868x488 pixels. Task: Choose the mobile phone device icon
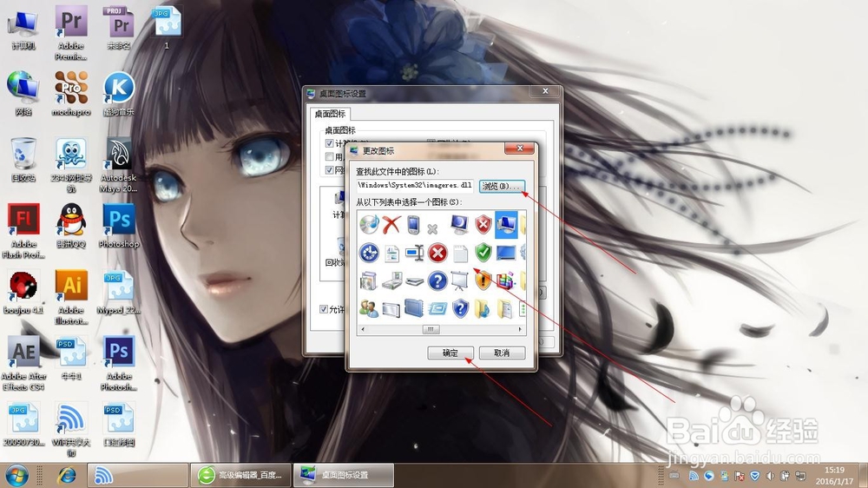tap(413, 226)
